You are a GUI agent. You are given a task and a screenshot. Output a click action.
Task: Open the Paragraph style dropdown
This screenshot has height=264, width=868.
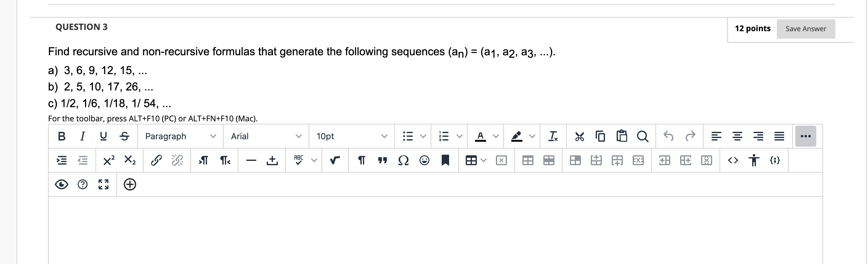point(180,136)
